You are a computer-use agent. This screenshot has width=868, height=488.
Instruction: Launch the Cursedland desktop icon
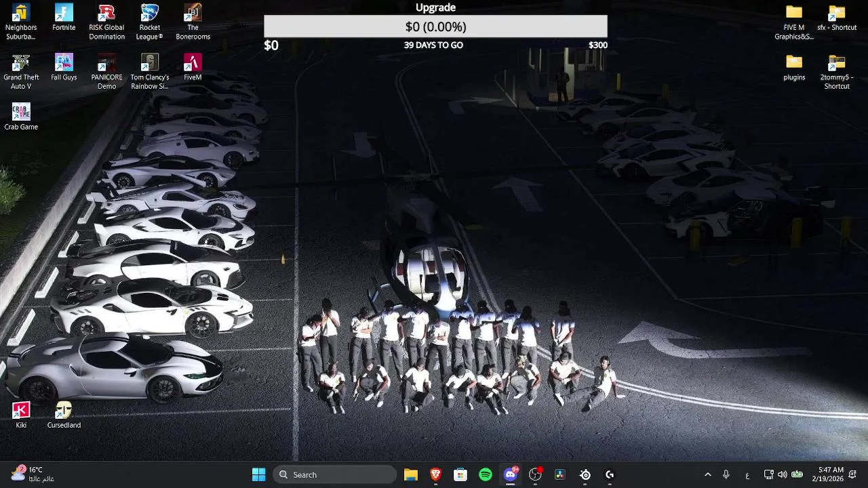tap(64, 415)
